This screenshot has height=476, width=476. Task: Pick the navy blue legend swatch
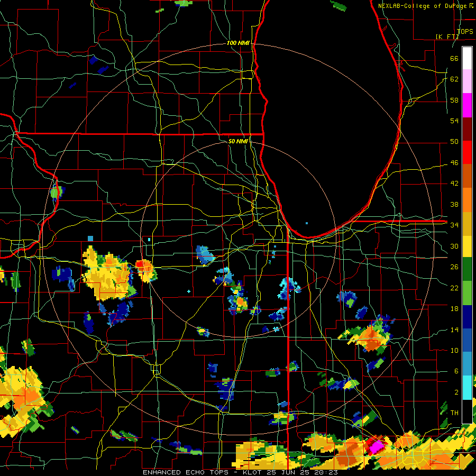(467, 317)
